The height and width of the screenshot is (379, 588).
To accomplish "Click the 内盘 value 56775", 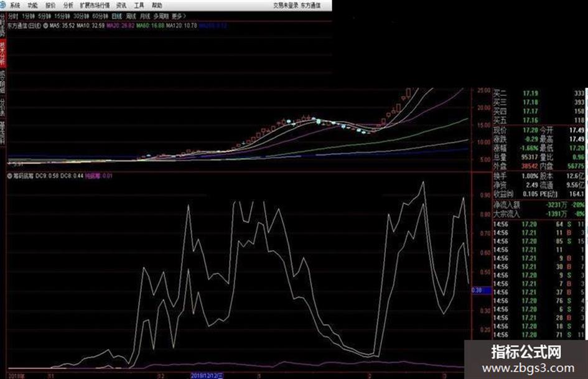I will (x=576, y=166).
